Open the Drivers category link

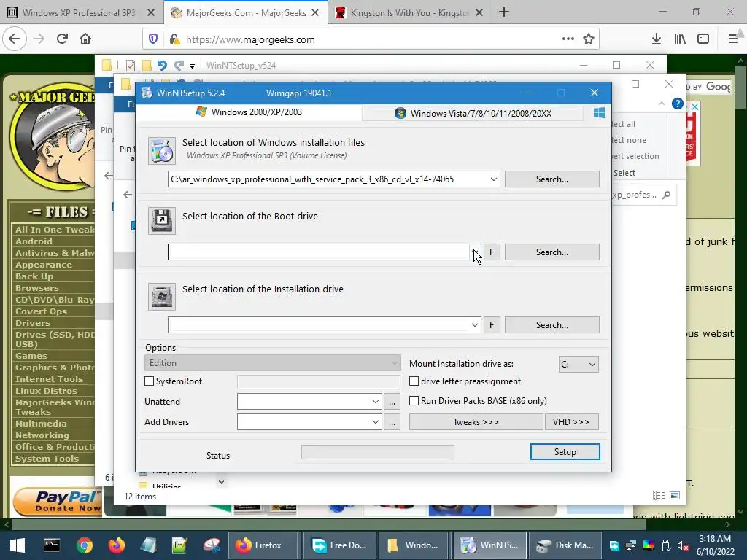pos(32,323)
